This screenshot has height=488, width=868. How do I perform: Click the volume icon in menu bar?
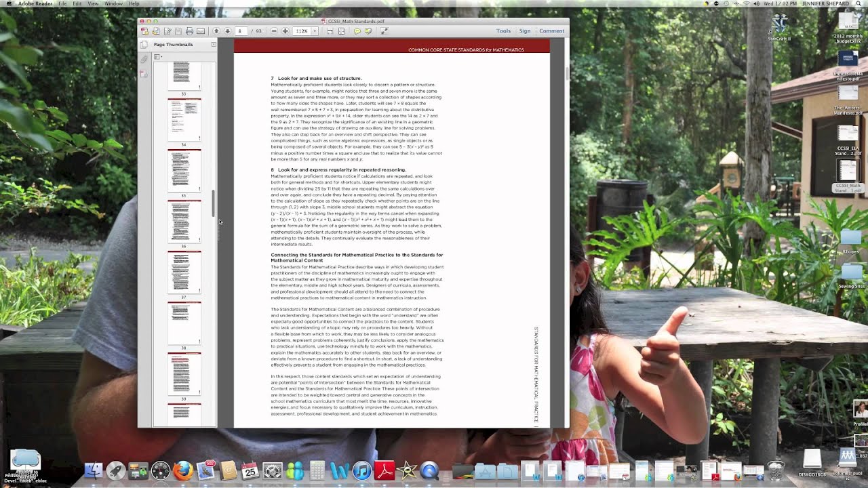(756, 3)
